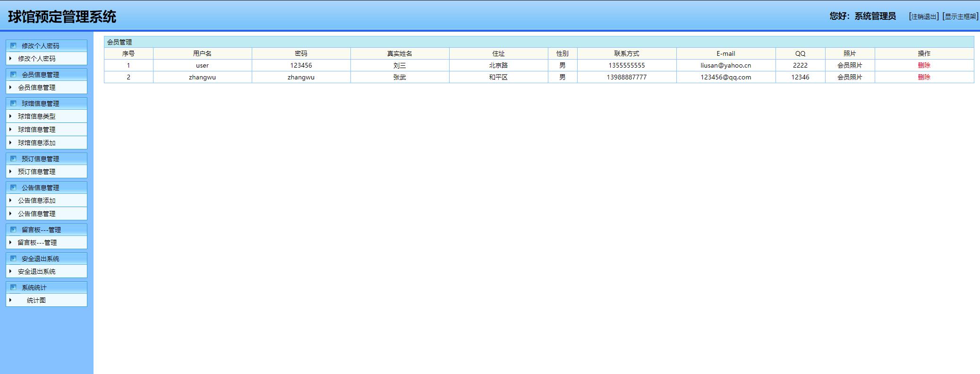View 会员照片 for member 张武
This screenshot has width=980, height=374.
(850, 77)
